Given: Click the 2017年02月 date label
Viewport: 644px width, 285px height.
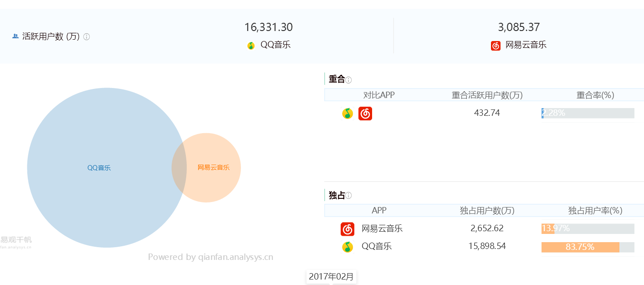Looking at the screenshot, I should click(331, 276).
